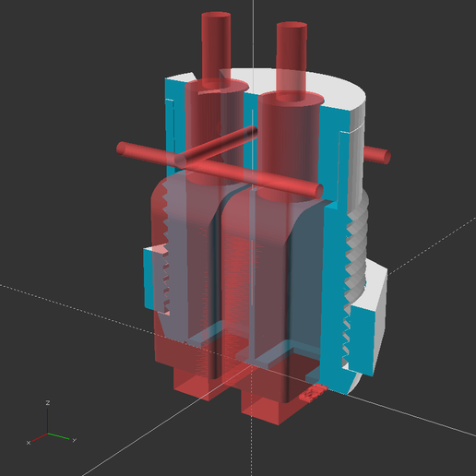The image size is (476, 476).
Task: Click the Z label on axis gizmo
Action: coord(48,402)
